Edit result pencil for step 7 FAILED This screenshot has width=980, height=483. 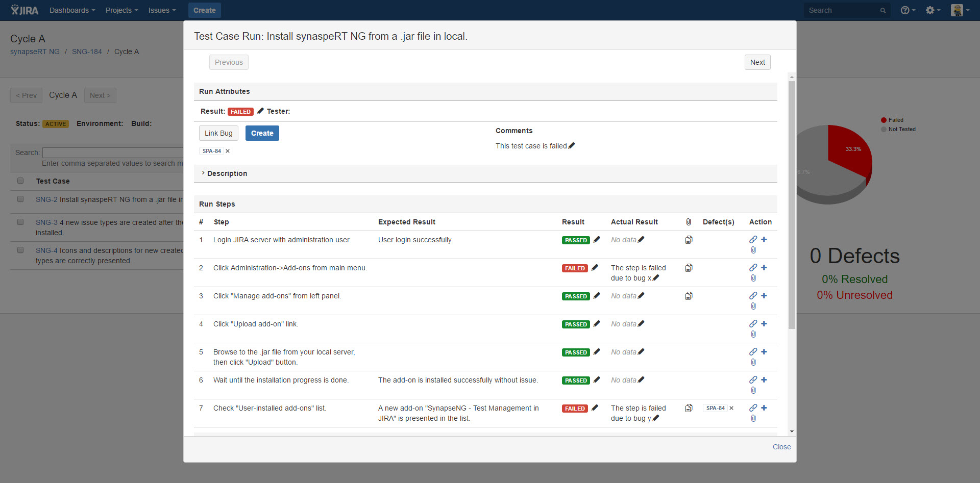pos(595,408)
